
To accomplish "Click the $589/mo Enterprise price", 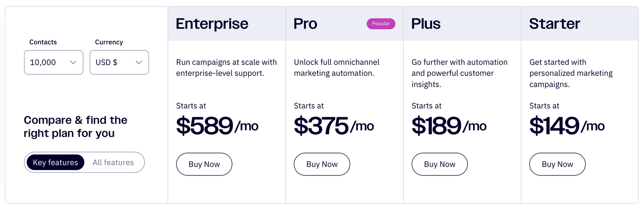I will [217, 125].
